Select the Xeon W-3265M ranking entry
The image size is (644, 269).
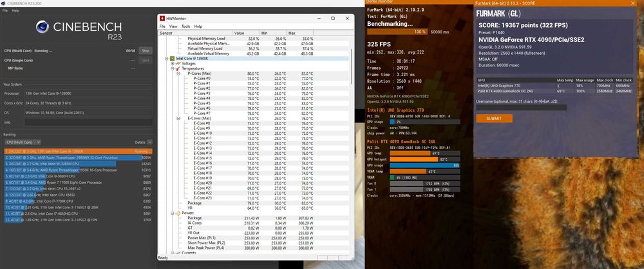tap(78, 164)
